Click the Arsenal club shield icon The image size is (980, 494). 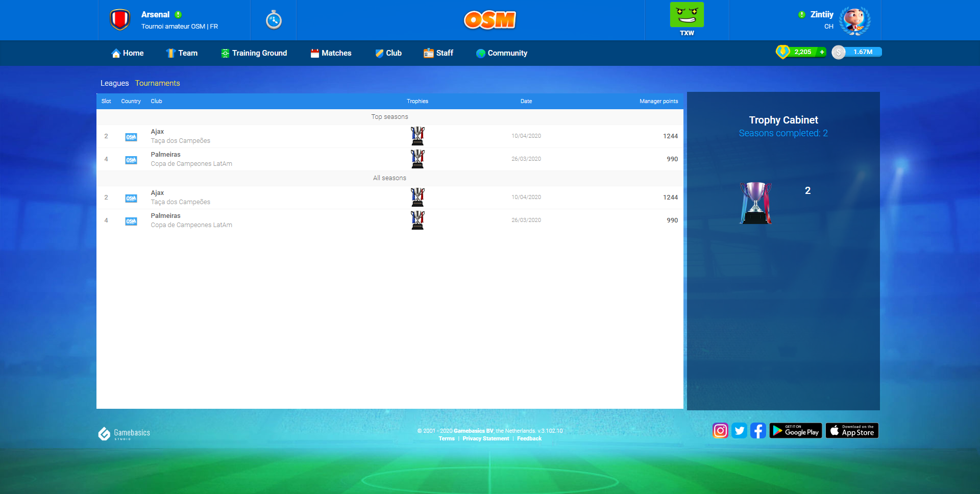tap(120, 20)
